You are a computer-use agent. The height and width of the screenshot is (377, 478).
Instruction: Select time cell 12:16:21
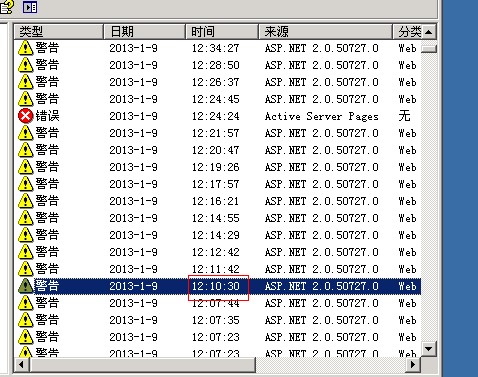click(216, 201)
